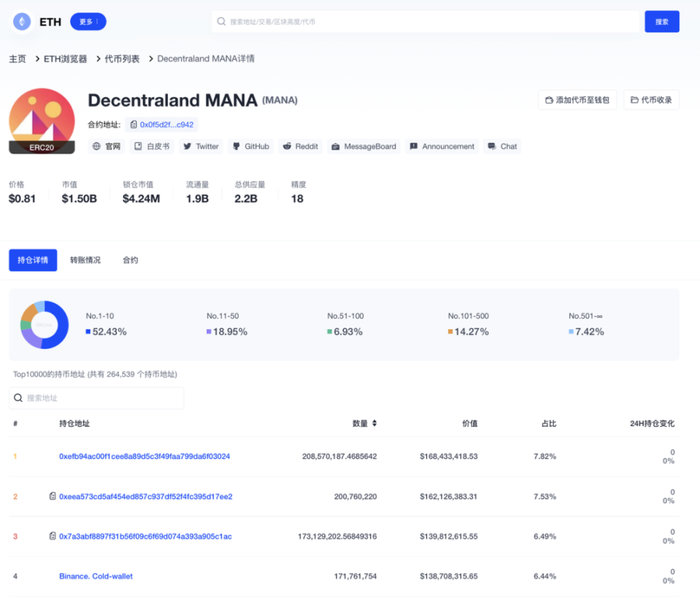
Task: Click the Ethereum logo icon
Action: [22, 22]
